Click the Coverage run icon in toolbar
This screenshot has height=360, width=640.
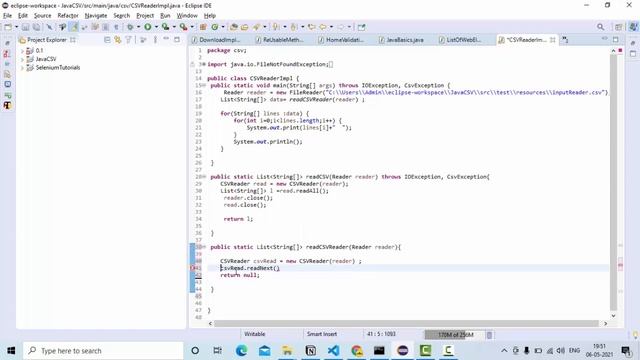pos(165,27)
